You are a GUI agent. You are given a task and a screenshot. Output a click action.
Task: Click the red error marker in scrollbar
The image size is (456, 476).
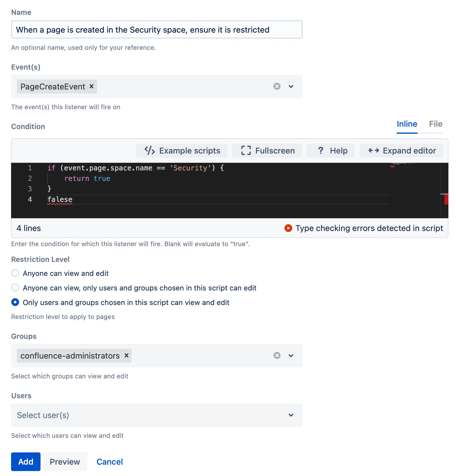446,200
